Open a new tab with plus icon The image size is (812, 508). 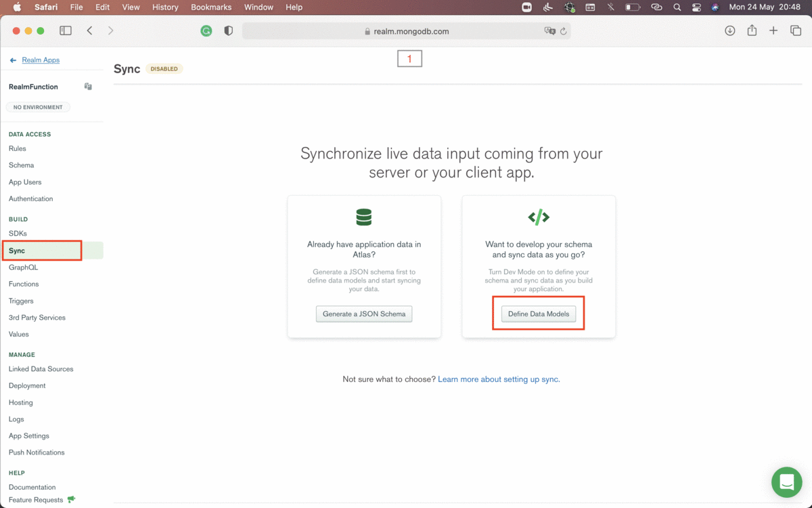click(x=773, y=31)
